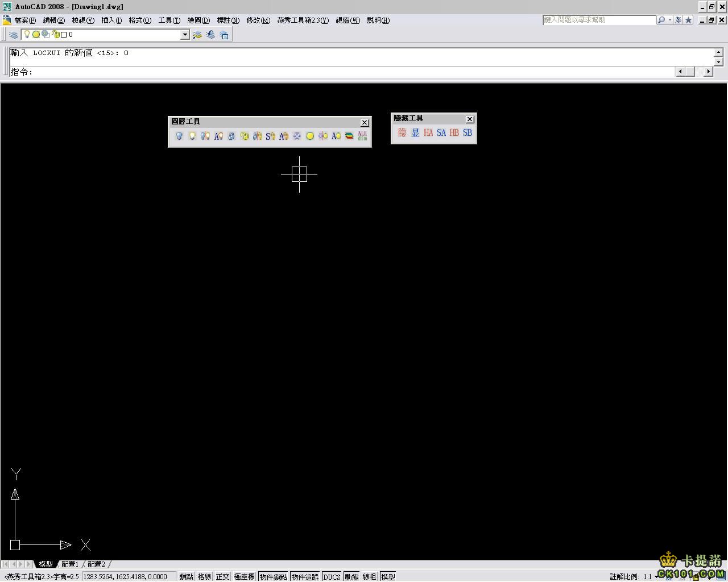Click the 'S' padlock icon in 圖層工具
728x582 pixels.
(271, 136)
